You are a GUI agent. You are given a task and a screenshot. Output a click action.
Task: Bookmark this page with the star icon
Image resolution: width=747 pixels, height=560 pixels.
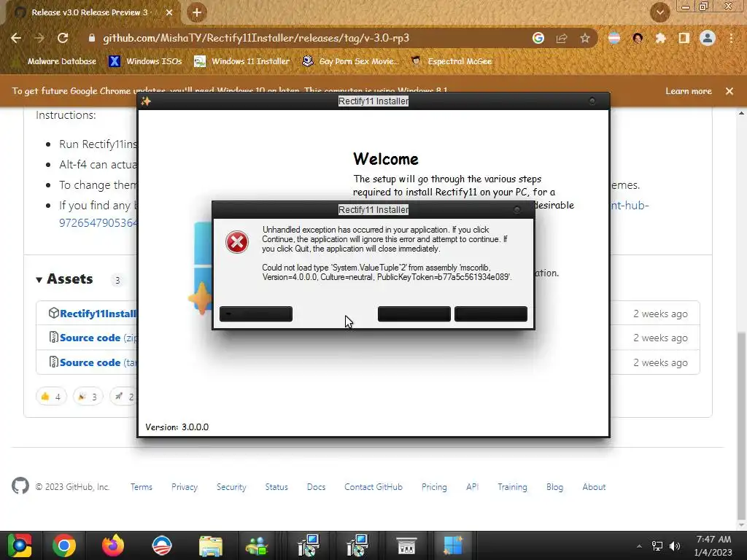pos(585,38)
